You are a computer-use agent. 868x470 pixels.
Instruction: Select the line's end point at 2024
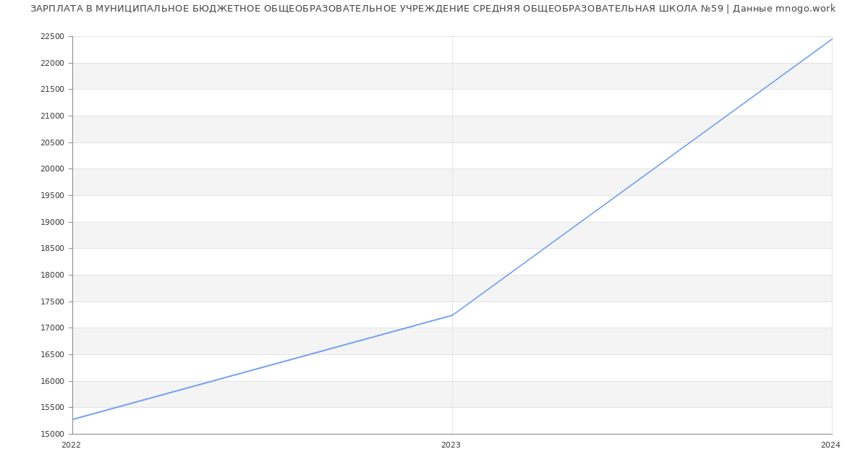[832, 39]
